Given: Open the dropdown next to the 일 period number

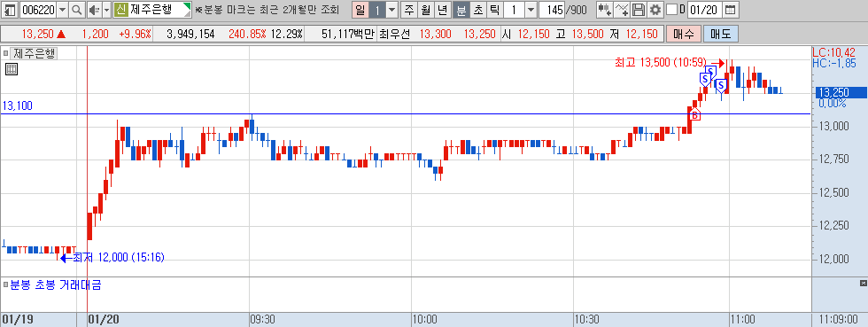Looking at the screenshot, I should point(391,10).
